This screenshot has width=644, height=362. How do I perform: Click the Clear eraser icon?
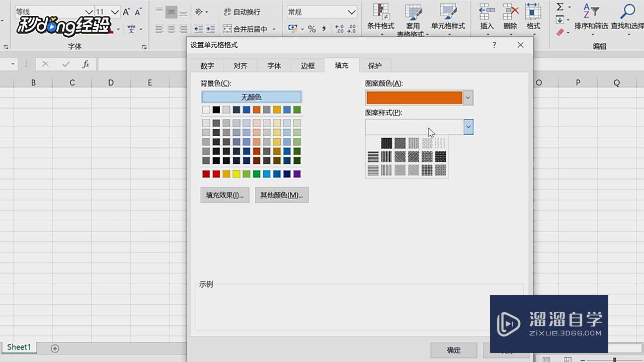click(x=560, y=32)
